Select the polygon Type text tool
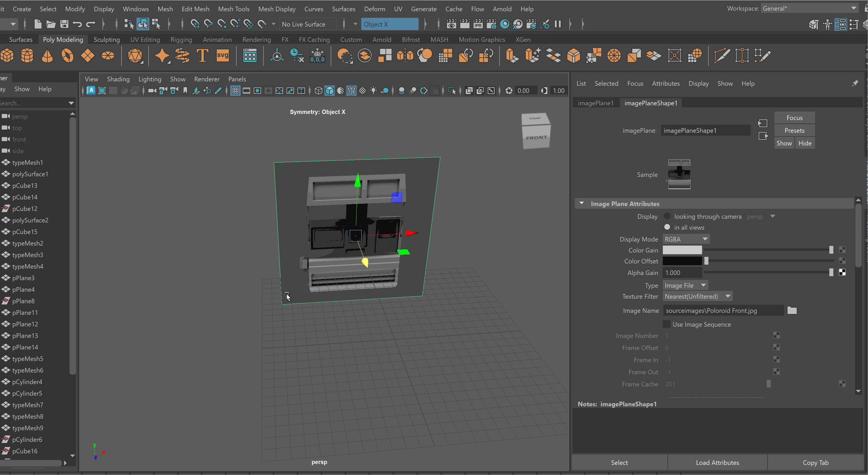This screenshot has height=475, width=868. coord(202,56)
